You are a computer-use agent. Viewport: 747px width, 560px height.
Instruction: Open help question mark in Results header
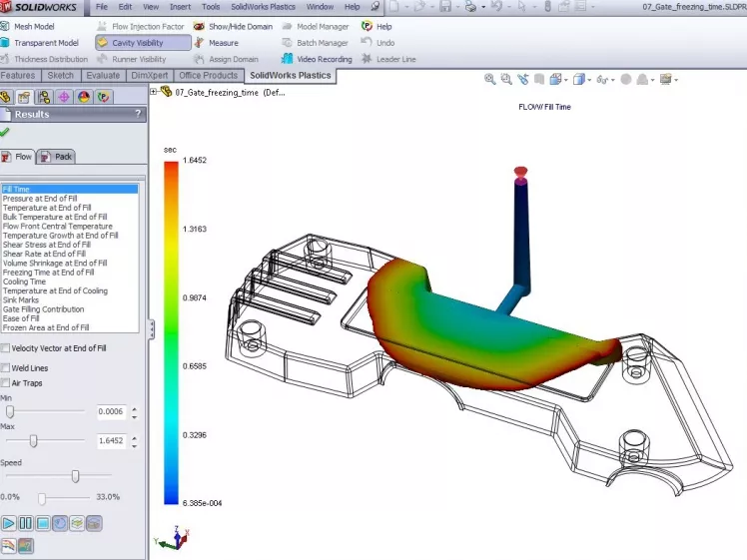pos(138,114)
